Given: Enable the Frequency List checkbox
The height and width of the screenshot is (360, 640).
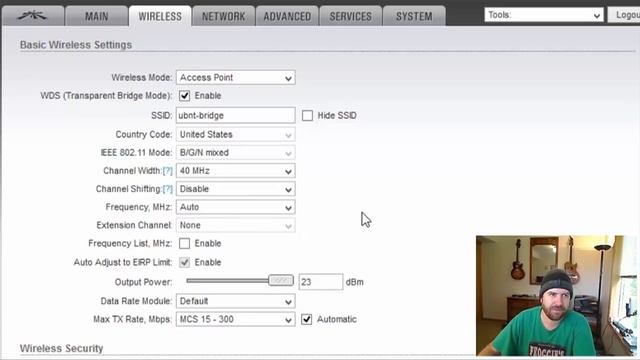Looking at the screenshot, I should click(184, 243).
